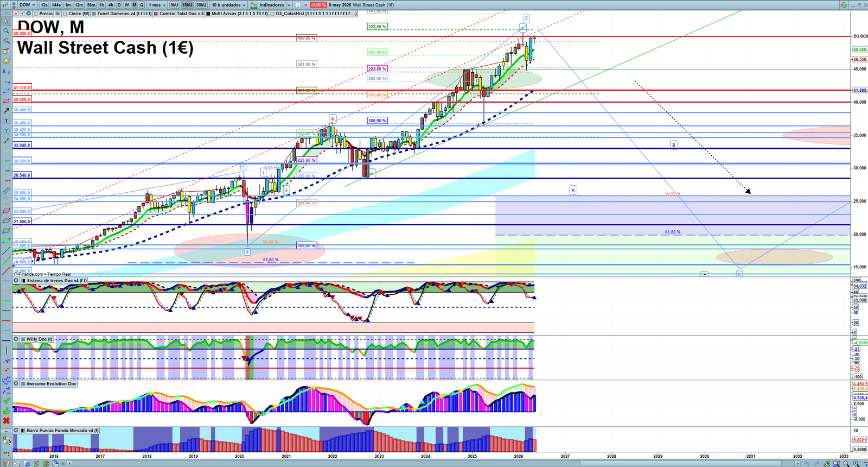Click the bottom scrollbar left arrow
Viewport: 868px width, 467px height.
pos(69,464)
